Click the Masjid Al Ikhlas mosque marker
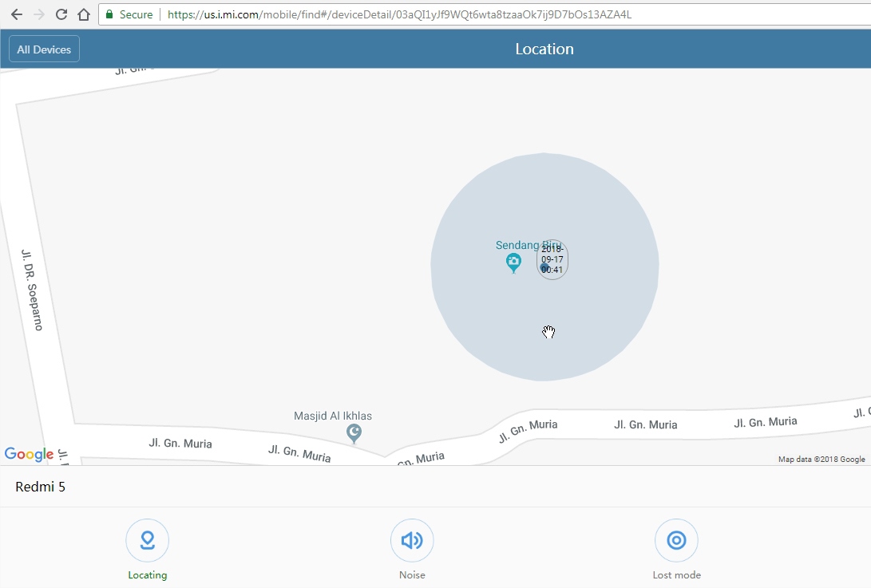The width and height of the screenshot is (871, 588). tap(355, 433)
